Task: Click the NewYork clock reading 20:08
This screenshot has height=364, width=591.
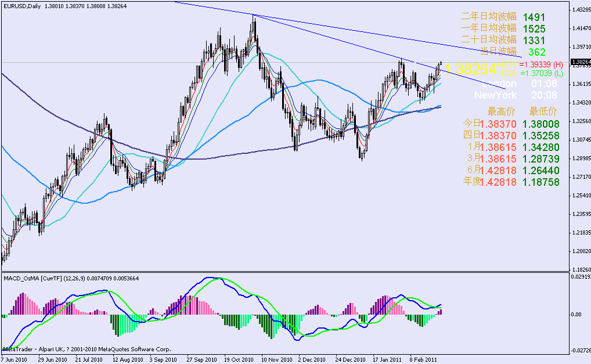Action: coord(544,95)
